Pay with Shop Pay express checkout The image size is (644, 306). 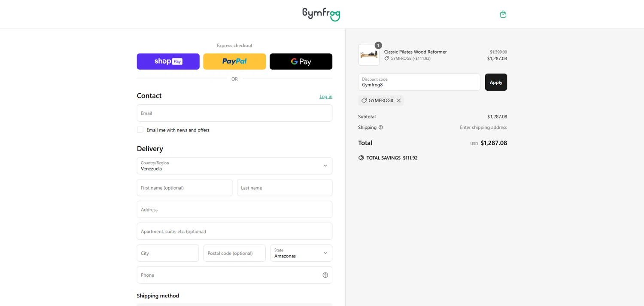click(168, 61)
